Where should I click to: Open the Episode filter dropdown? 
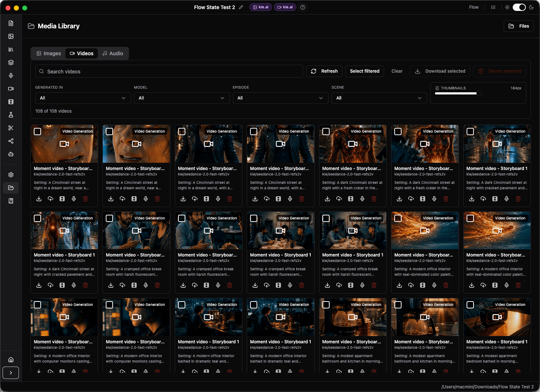281,98
